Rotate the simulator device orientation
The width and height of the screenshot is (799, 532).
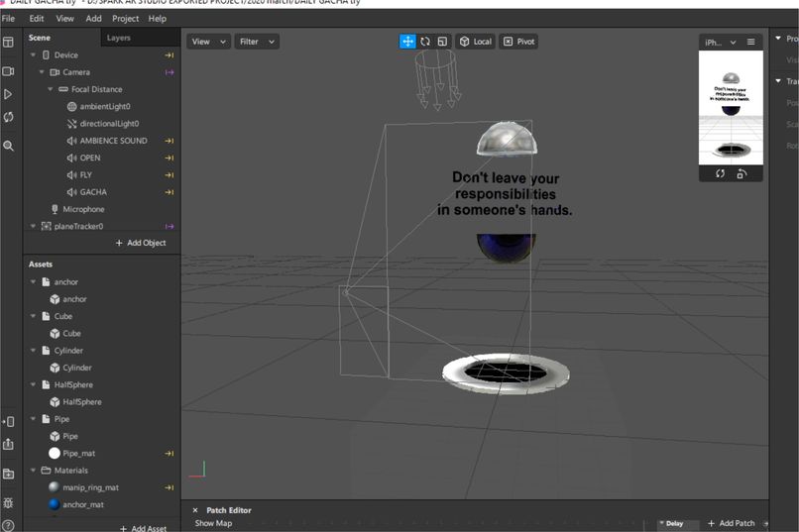tap(742, 173)
